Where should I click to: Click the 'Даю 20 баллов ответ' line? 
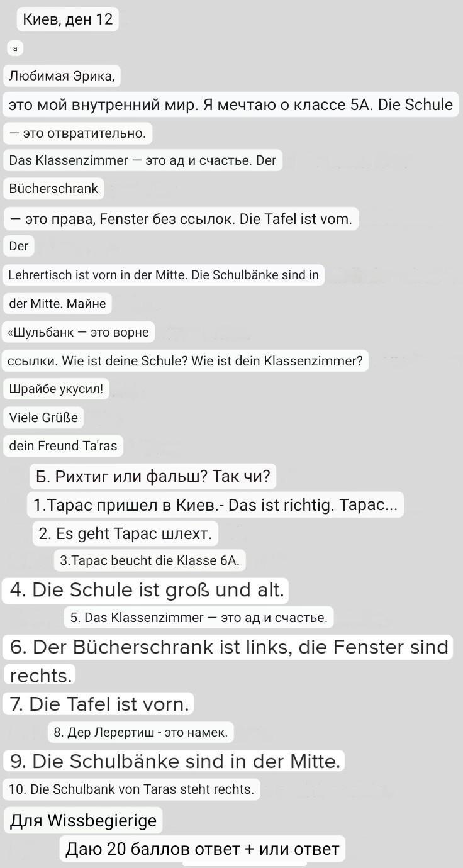[x=203, y=849]
